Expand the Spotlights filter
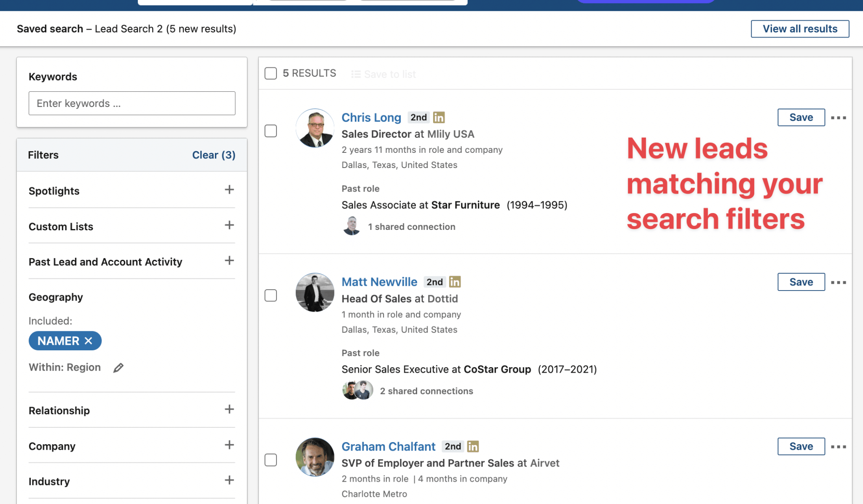The image size is (863, 504). coord(229,189)
